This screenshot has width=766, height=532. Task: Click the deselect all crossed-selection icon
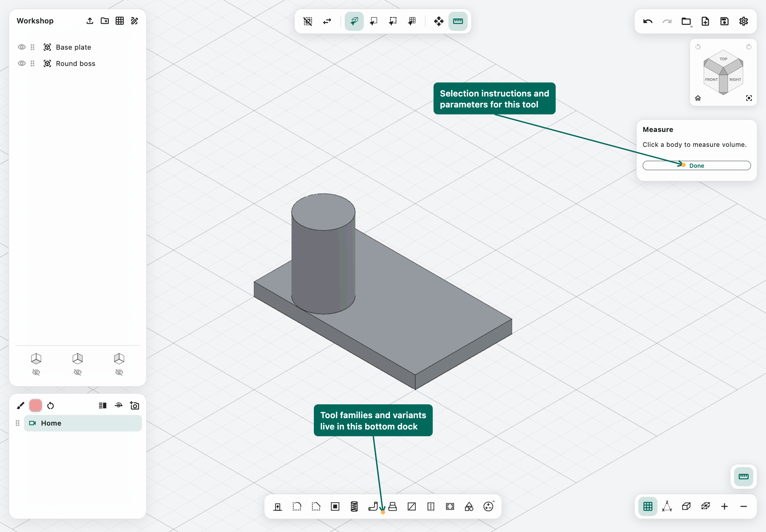308,21
